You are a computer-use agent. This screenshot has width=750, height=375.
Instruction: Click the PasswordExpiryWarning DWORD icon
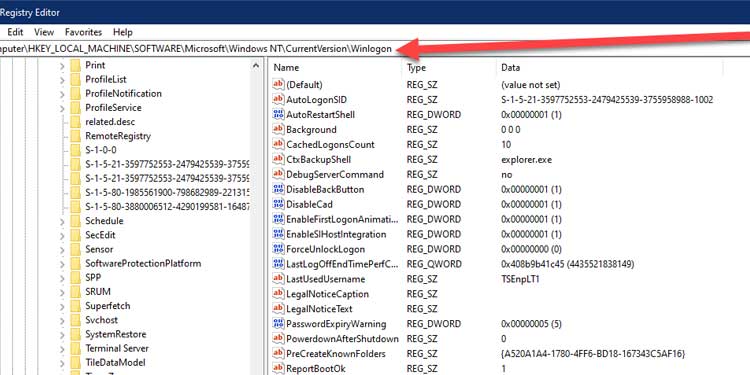point(278,324)
